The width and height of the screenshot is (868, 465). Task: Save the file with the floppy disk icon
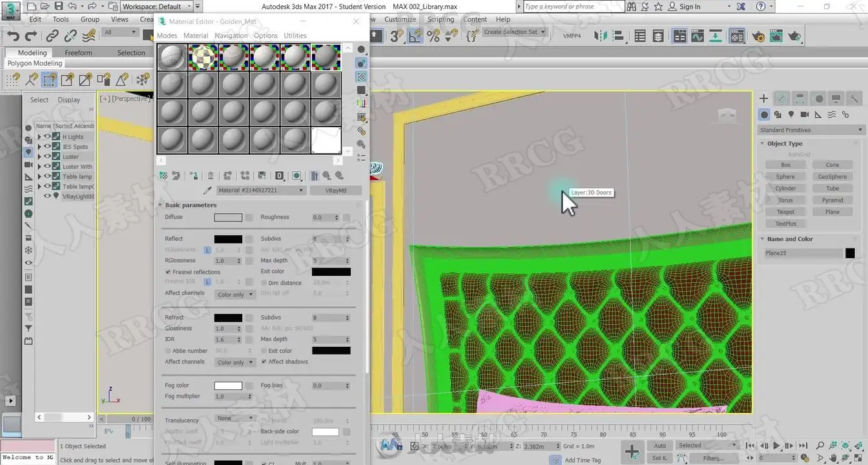click(58, 6)
